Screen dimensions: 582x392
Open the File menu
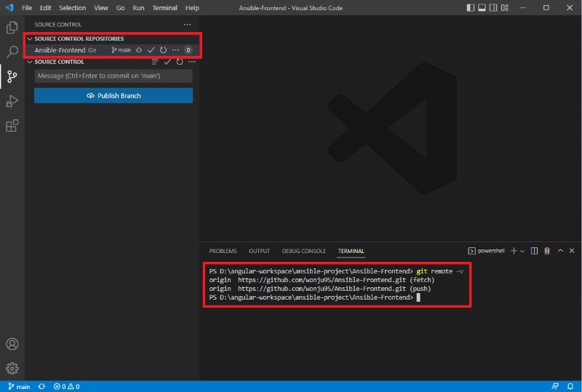pyautogui.click(x=27, y=8)
